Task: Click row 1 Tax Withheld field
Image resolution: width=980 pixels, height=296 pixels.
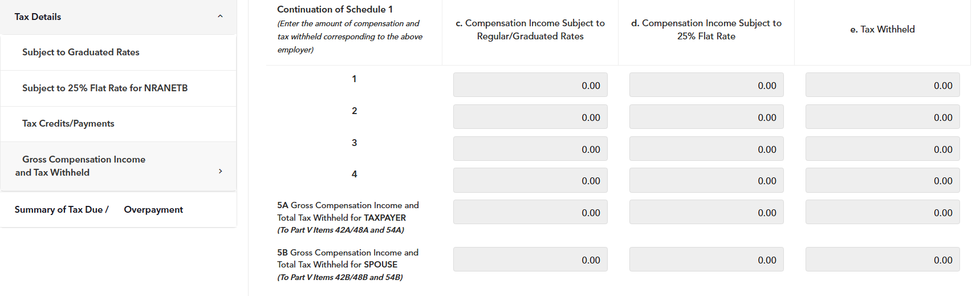Action: (883, 85)
